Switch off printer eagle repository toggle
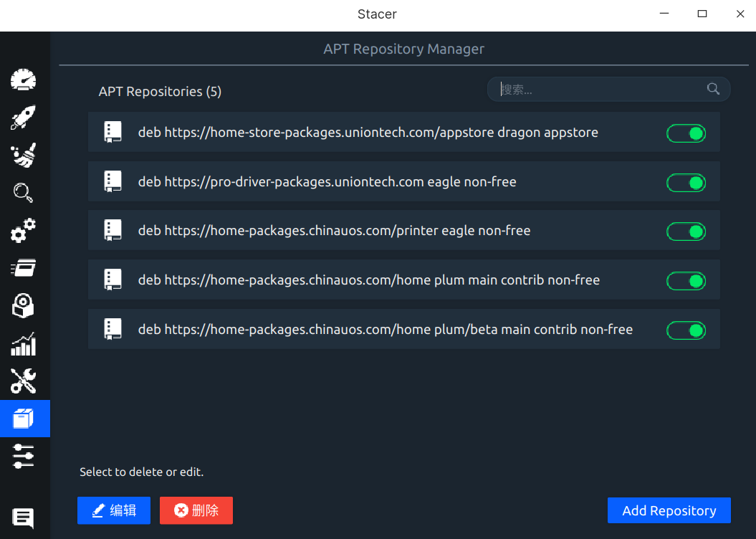 tap(686, 232)
